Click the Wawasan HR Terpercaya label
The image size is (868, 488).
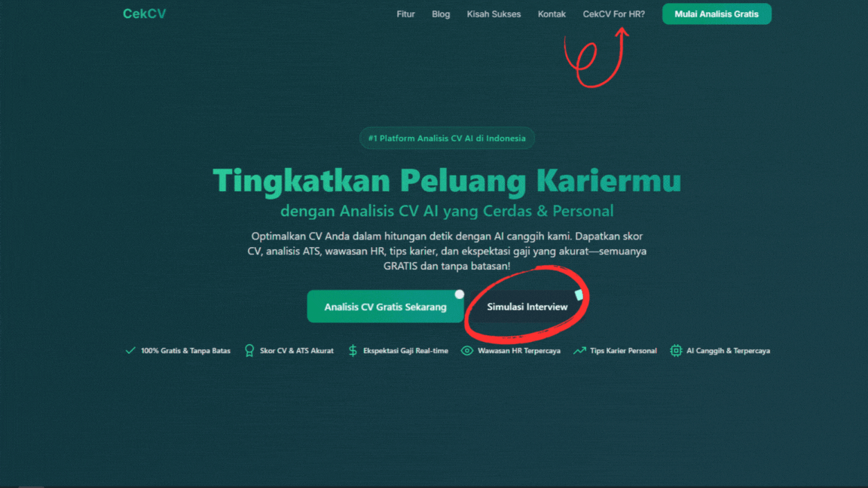point(518,351)
